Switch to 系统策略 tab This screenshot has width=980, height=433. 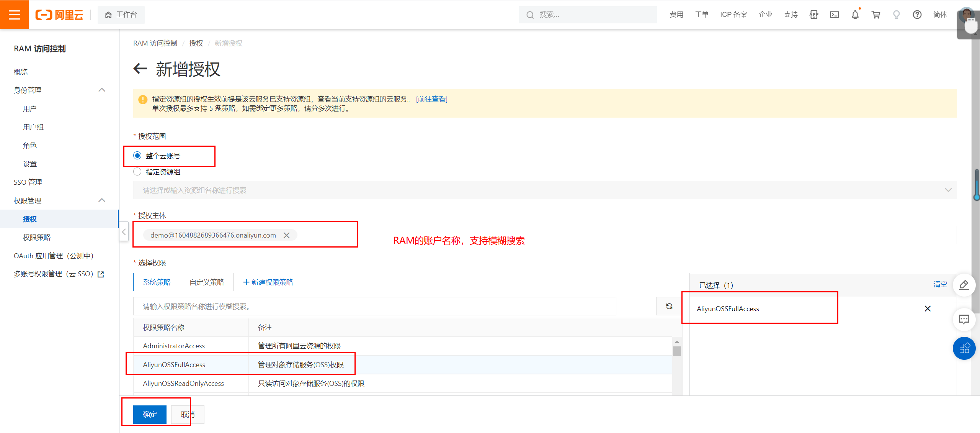point(157,282)
